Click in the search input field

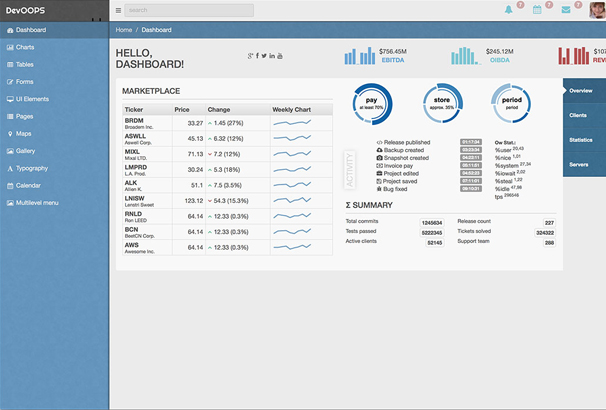pos(188,10)
